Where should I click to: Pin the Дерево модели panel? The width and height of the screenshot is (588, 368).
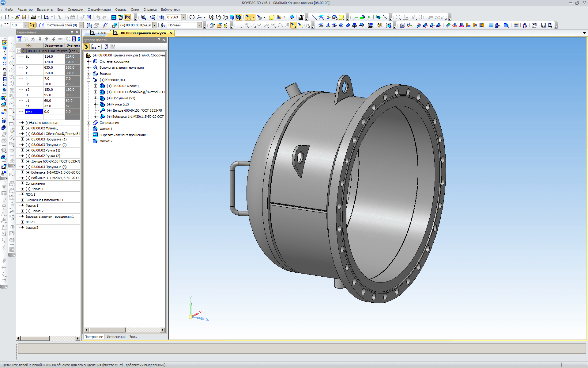point(159,40)
